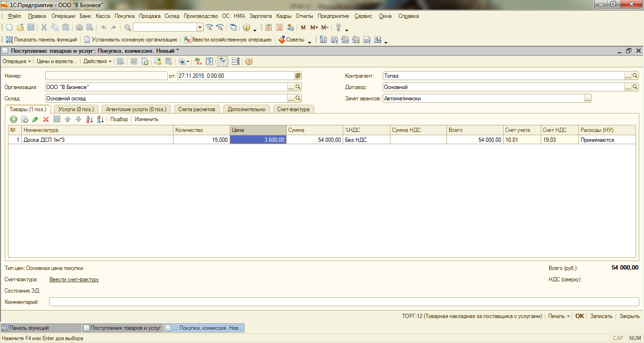Screen dimensions: 644x343
Task: Click the question mark help icon in document toolbar
Action: coord(249,61)
